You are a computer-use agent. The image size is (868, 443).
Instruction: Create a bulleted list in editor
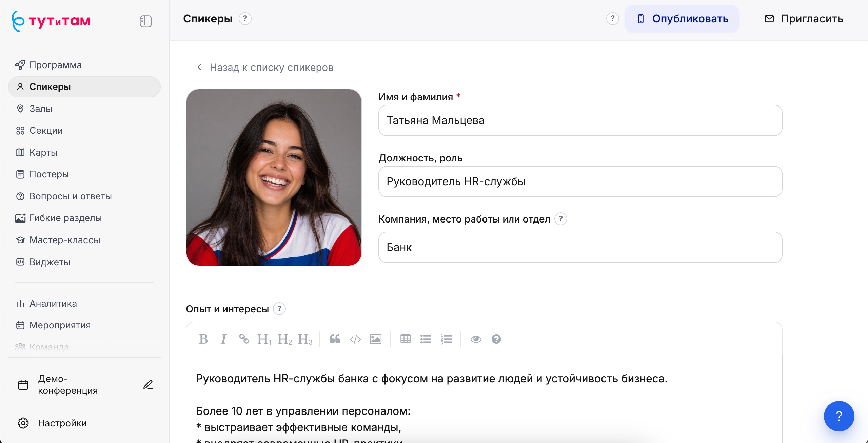tap(426, 339)
